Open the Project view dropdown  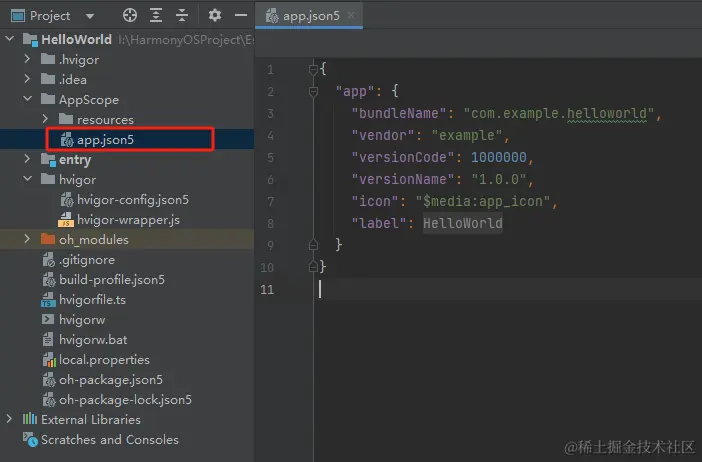[x=90, y=17]
